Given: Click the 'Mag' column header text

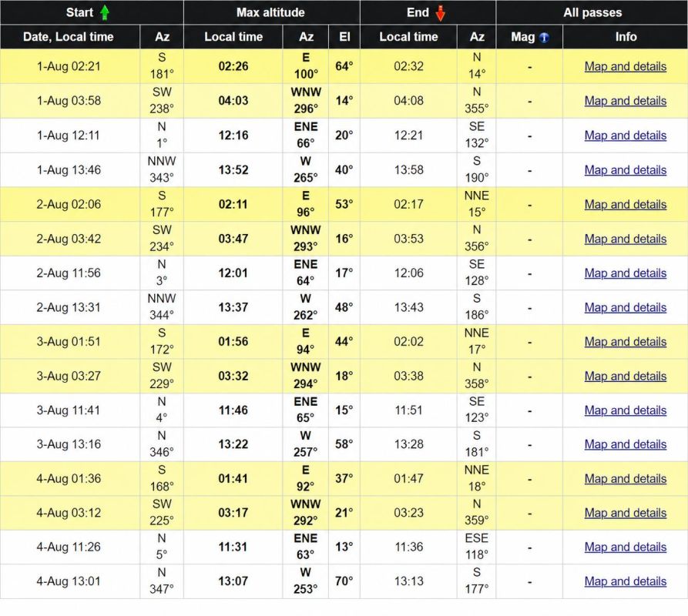Looking at the screenshot, I should click(x=522, y=37).
